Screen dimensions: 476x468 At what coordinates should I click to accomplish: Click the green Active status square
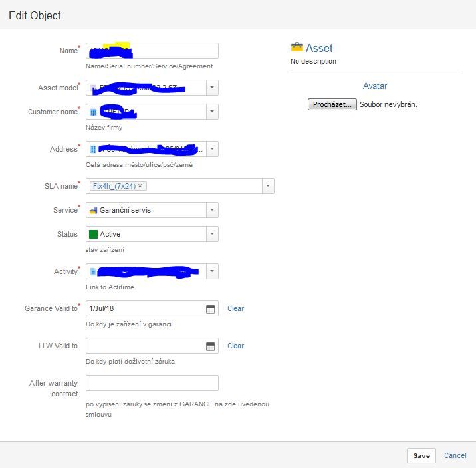pos(93,234)
